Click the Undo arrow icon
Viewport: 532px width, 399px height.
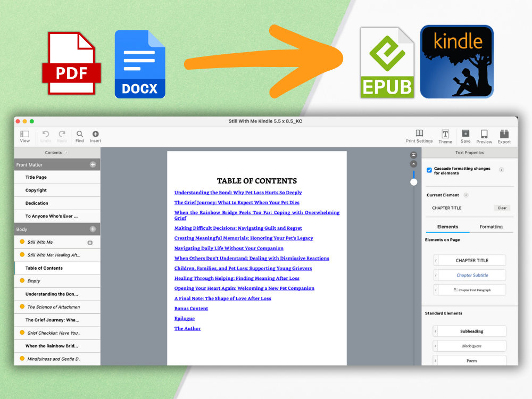pyautogui.click(x=46, y=134)
